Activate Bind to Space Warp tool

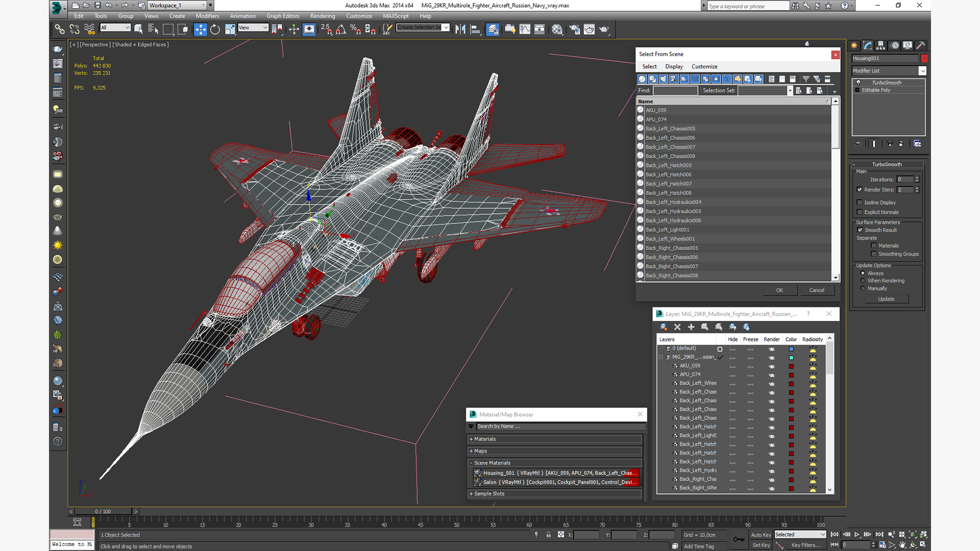pos(89,29)
